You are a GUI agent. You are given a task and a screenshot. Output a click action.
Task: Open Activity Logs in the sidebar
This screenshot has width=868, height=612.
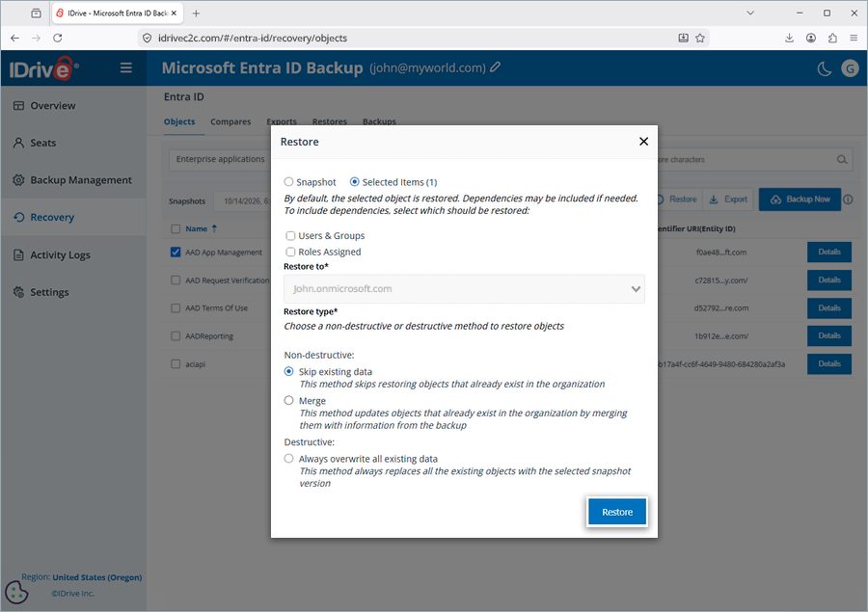[60, 254]
